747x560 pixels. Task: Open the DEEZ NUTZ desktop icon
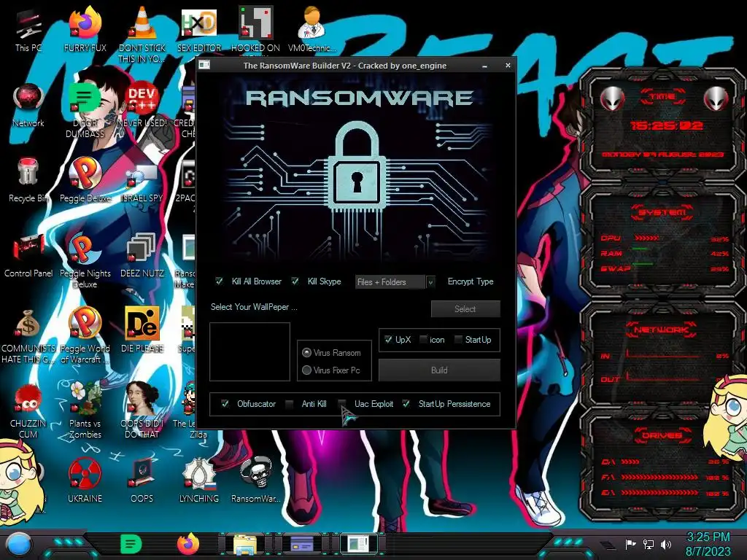(142, 255)
